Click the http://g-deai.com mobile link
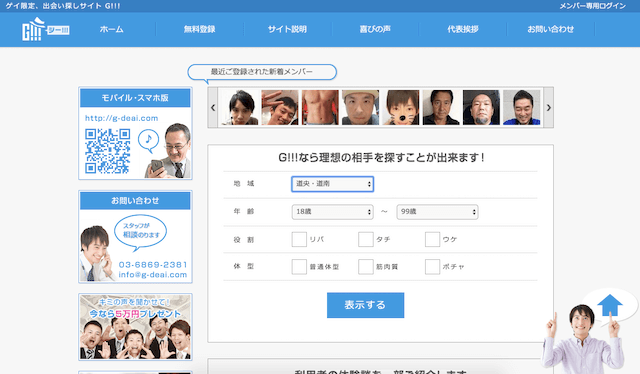Viewport: 640px width, 374px height. [122, 118]
